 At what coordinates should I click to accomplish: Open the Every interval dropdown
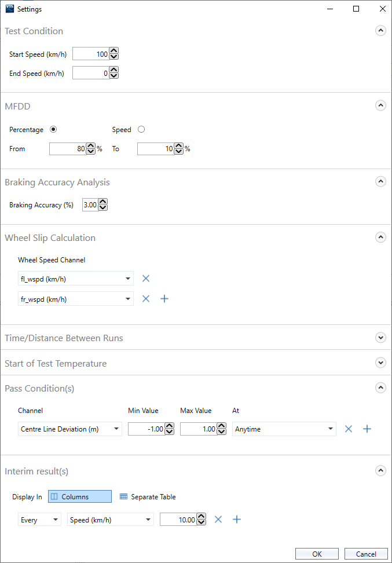tap(39, 520)
